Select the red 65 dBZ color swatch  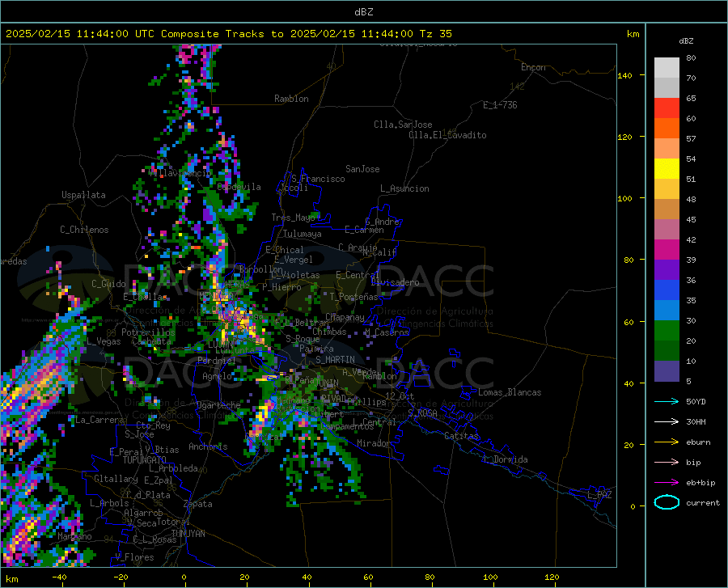click(x=667, y=108)
